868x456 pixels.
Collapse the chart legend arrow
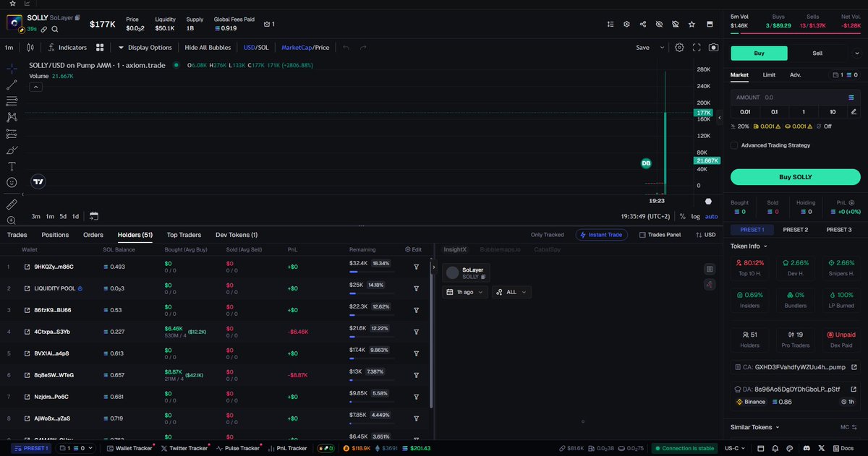[35, 87]
